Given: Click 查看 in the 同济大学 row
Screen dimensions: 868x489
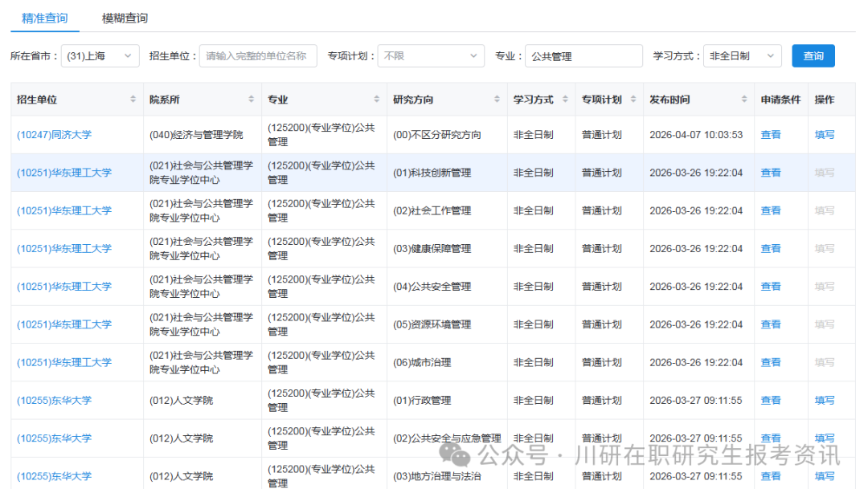Looking at the screenshot, I should (x=770, y=134).
